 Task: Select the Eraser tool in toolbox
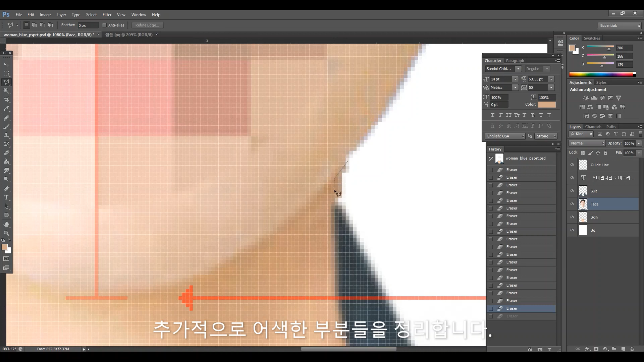(6, 153)
